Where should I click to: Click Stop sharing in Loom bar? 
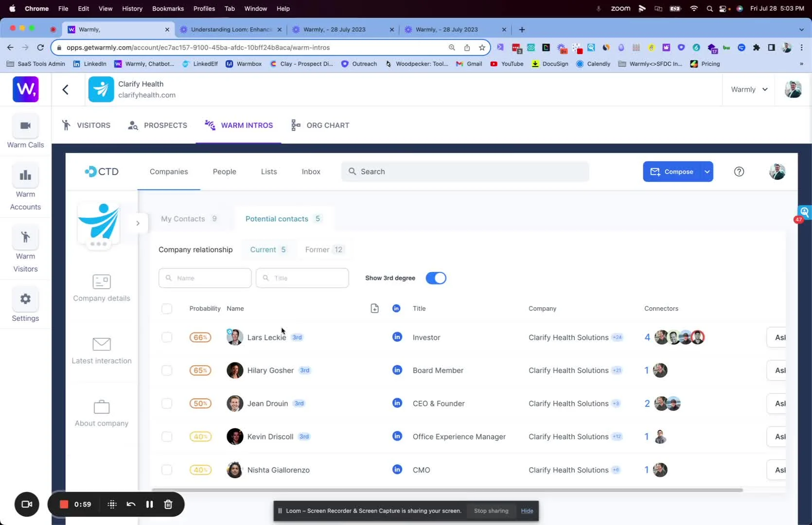pos(491,511)
